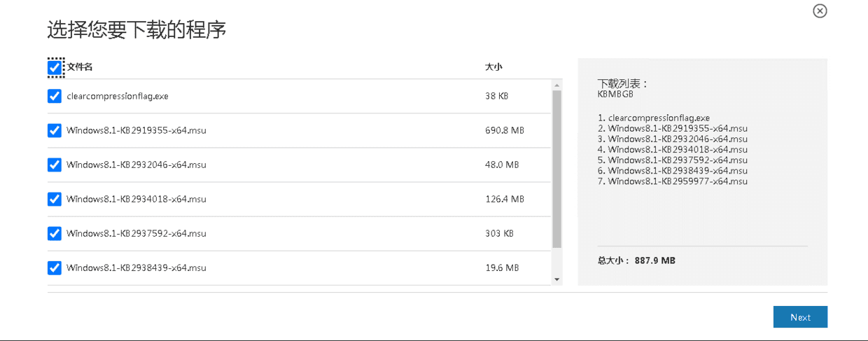Close the download selection dialog
The width and height of the screenshot is (868, 341).
(x=820, y=11)
